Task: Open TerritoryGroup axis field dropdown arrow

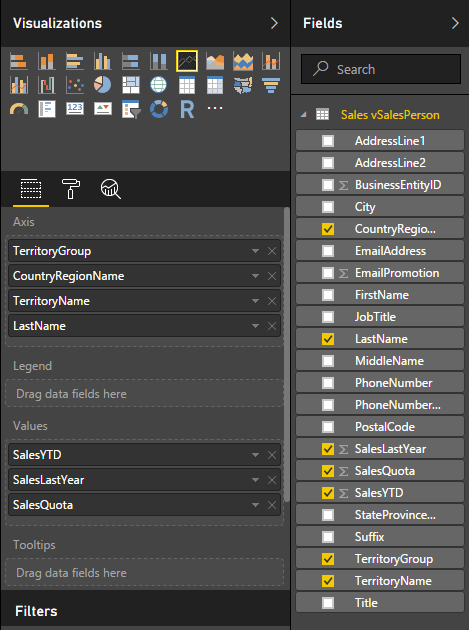Action: pos(255,251)
